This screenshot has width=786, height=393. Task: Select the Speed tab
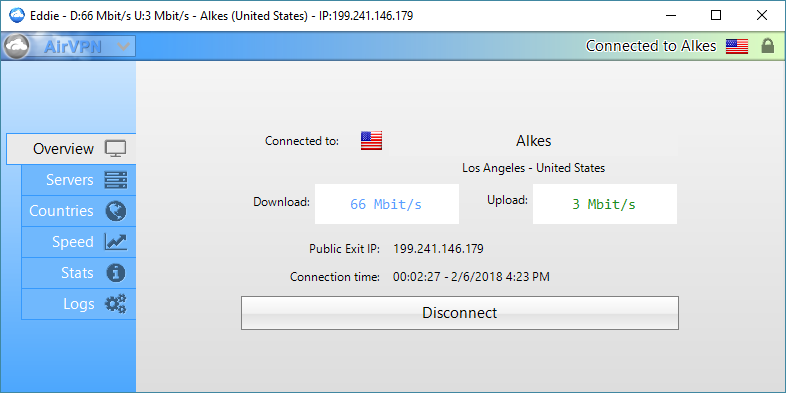coord(79,242)
